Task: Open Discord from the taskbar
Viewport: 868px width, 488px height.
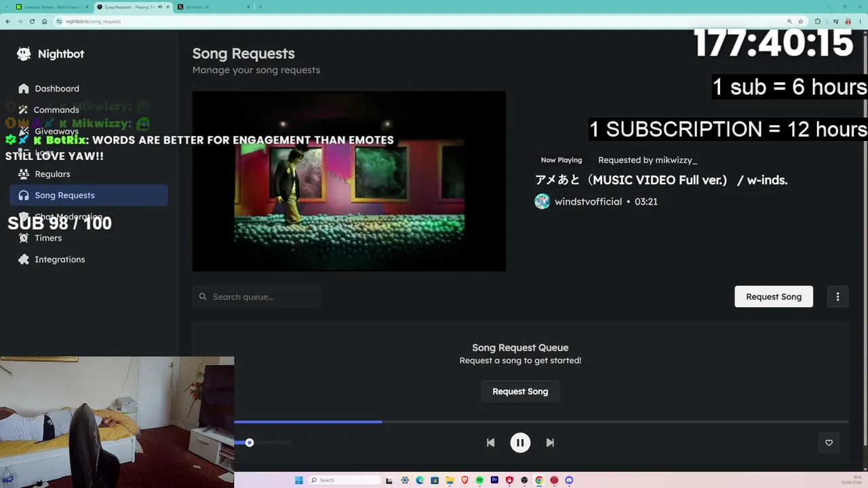Action: pos(569,480)
